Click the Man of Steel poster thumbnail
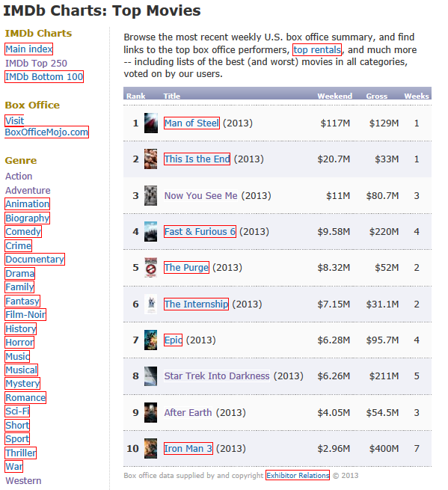Viewport: 448px width, 490px height. [x=150, y=123]
